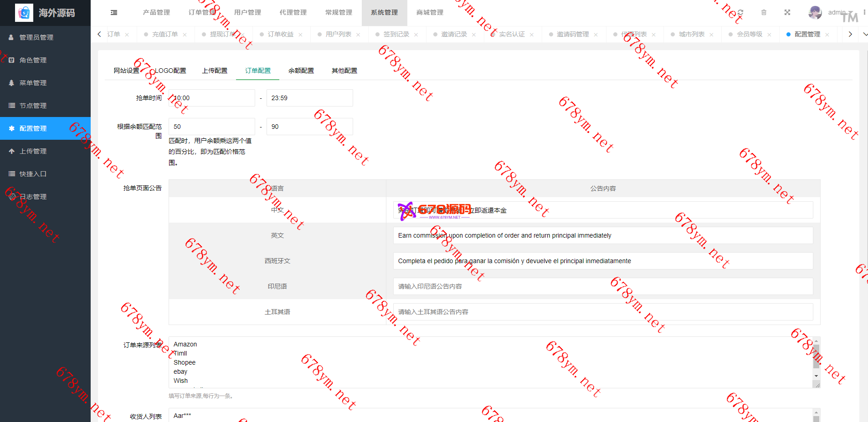
Task: Toggle fullscreen with the expand-arrows icon
Action: (x=787, y=13)
